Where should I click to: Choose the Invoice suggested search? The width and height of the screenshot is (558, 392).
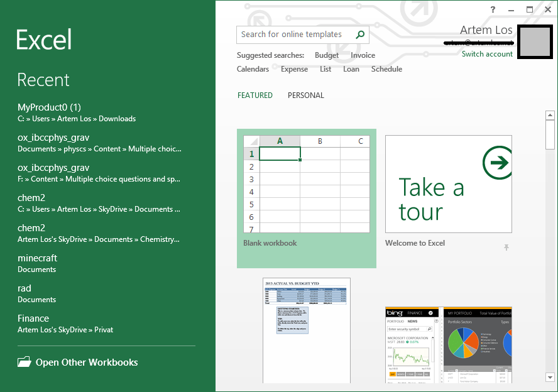363,55
